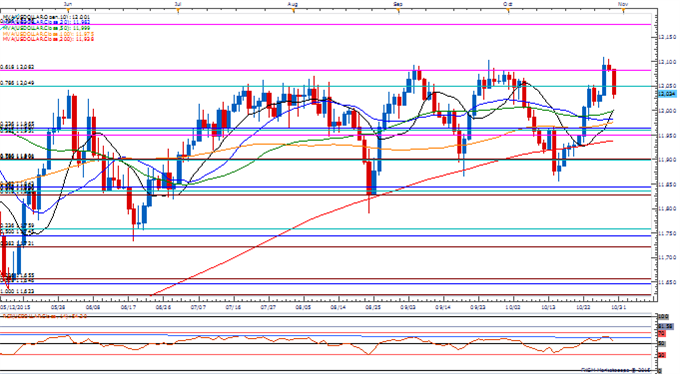
Task: Click the 1.000 11,623 Fibonacci label
Action: pyautogui.click(x=17, y=291)
